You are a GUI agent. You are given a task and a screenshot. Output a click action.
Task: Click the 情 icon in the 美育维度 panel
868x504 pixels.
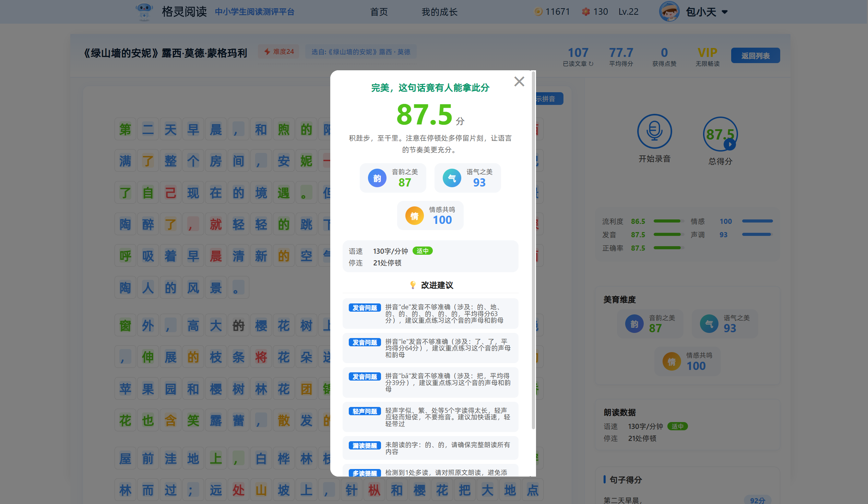[x=672, y=361]
